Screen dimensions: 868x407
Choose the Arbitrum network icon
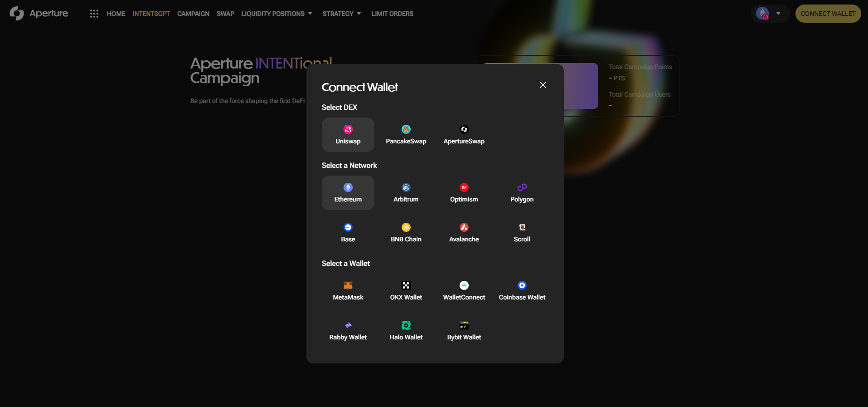point(406,187)
